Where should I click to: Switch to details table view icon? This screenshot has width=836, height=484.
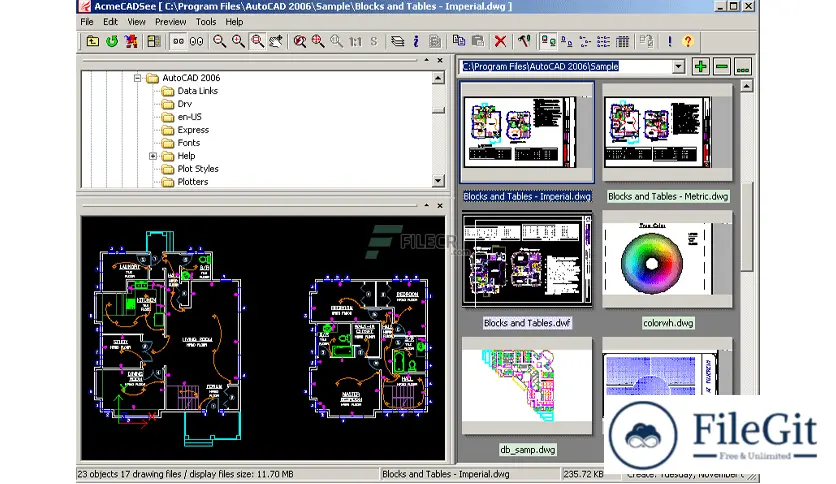(x=622, y=41)
